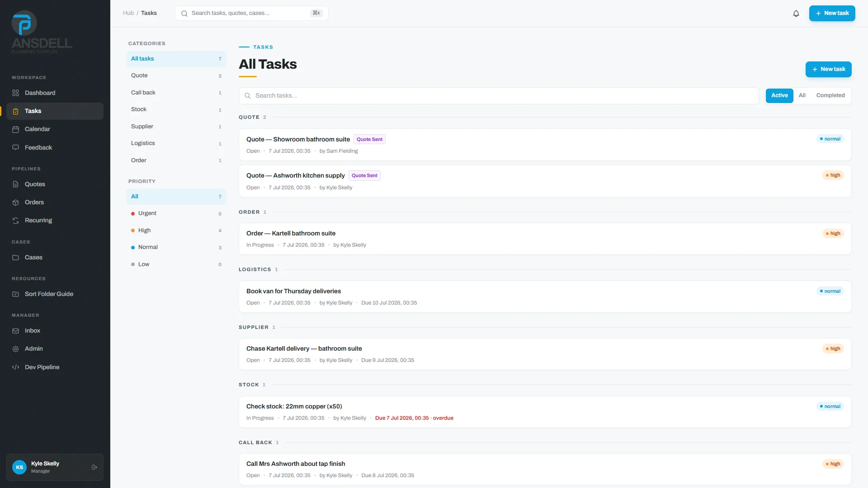The height and width of the screenshot is (488, 868).
Task: Click the blue Normal priority dot
Action: click(x=133, y=248)
